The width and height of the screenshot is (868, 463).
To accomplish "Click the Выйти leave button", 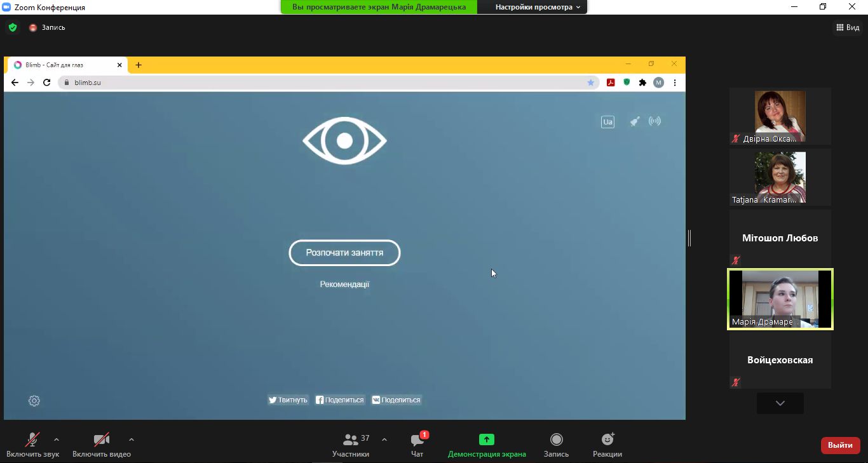I will pos(840,445).
